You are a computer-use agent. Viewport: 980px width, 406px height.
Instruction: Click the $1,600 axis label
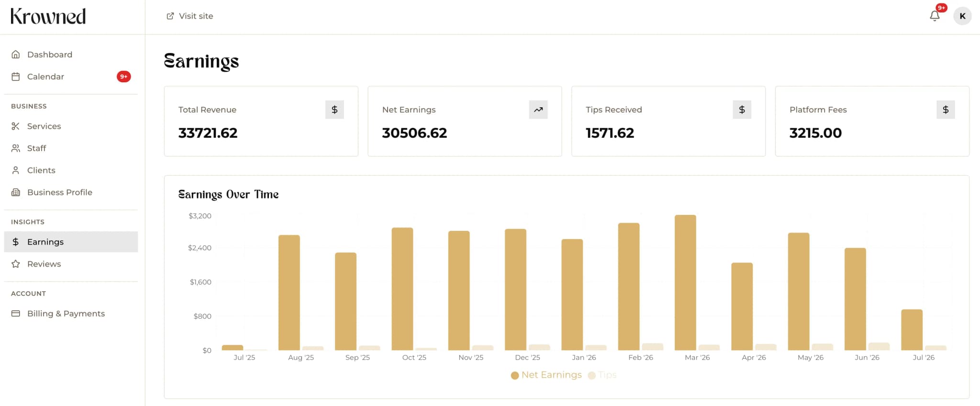pyautogui.click(x=200, y=282)
